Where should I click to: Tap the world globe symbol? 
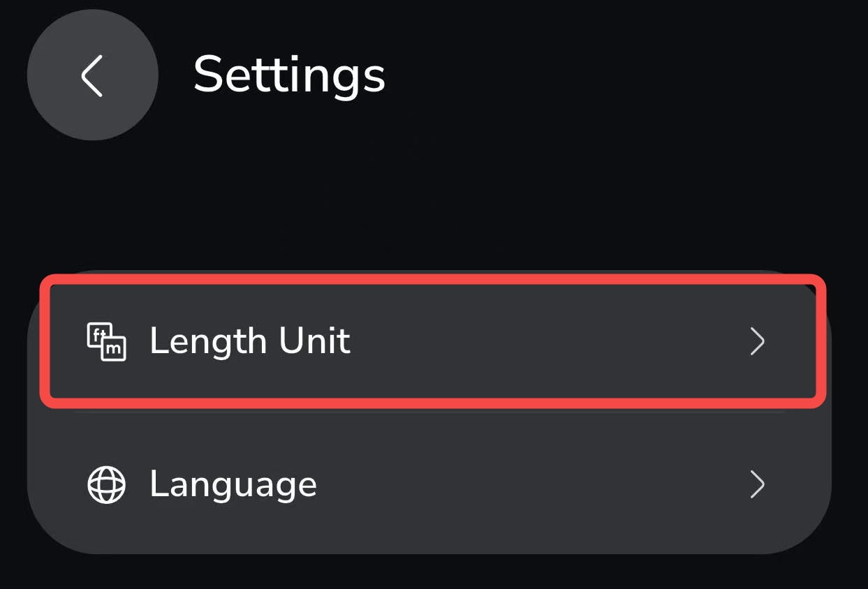tap(106, 484)
